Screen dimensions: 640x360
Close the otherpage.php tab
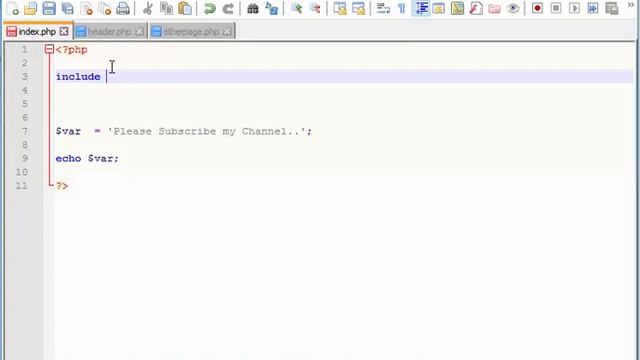227,31
